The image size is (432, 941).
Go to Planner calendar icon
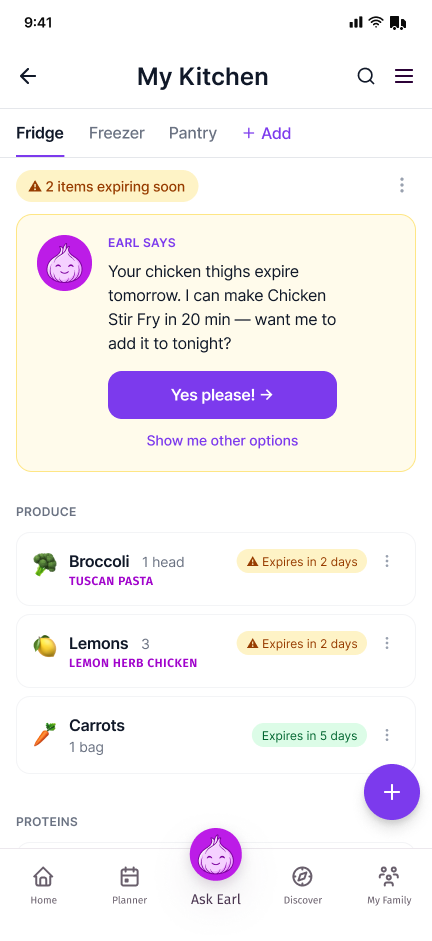pos(130,885)
